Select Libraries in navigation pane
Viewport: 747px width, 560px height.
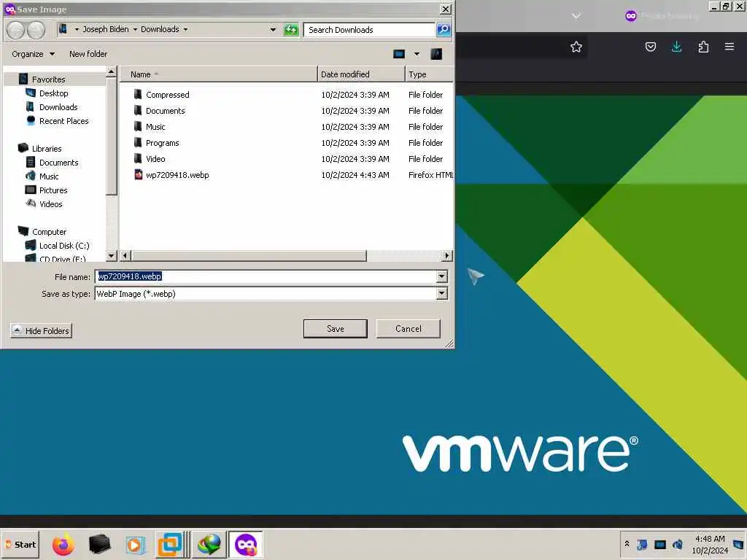pyautogui.click(x=46, y=148)
